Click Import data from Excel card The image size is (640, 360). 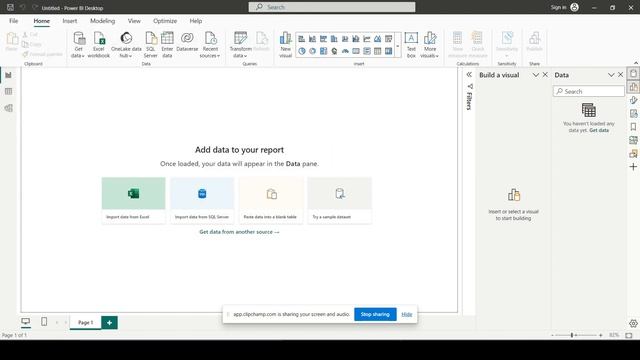pos(133,200)
